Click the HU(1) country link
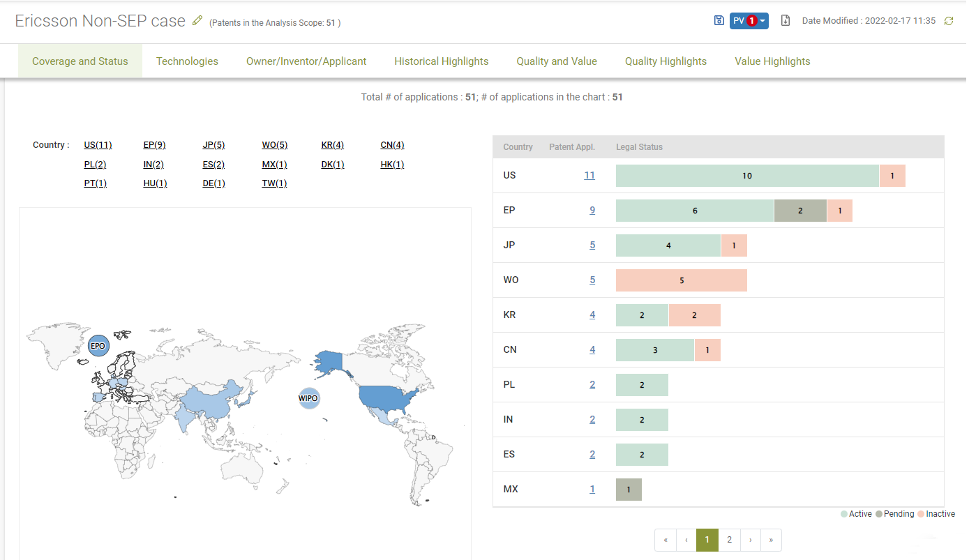969x560 pixels. point(155,183)
